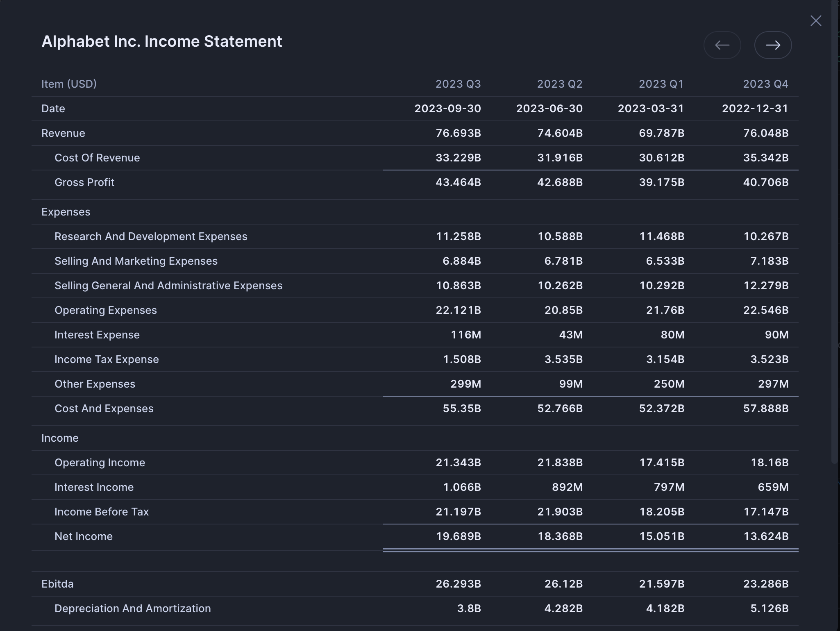Viewport: 840px width, 631px height.
Task: Click depreciation value 5.126B
Action: pyautogui.click(x=769, y=608)
